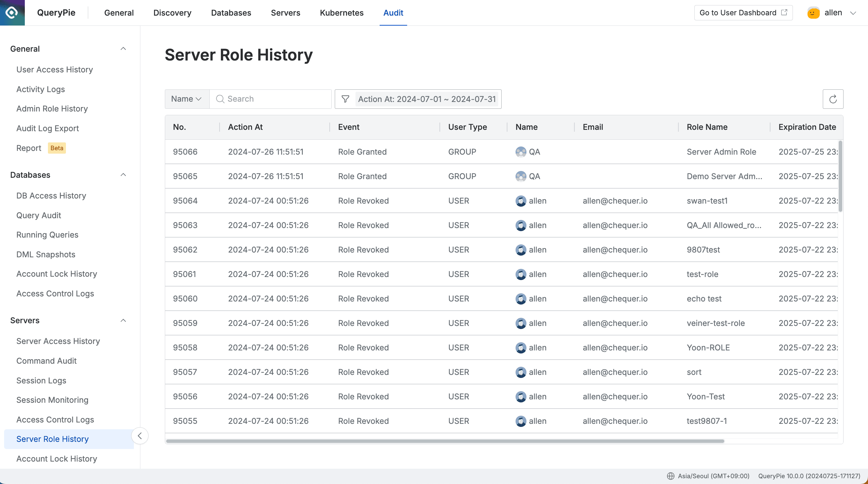Open Session Monitoring from the Servers section

pyautogui.click(x=52, y=400)
